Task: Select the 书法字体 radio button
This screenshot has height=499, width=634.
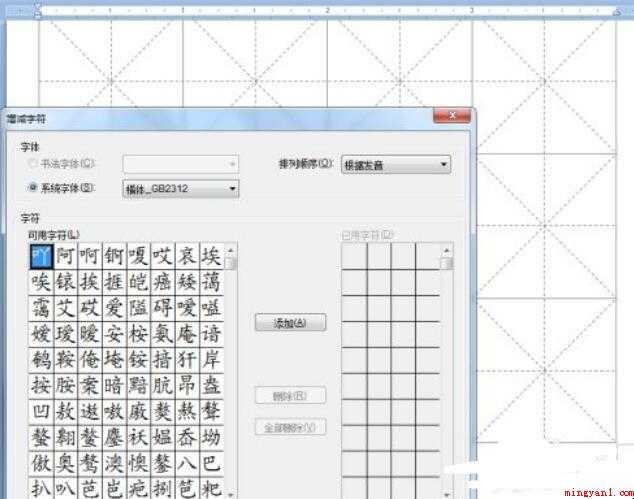Action: coord(32,164)
